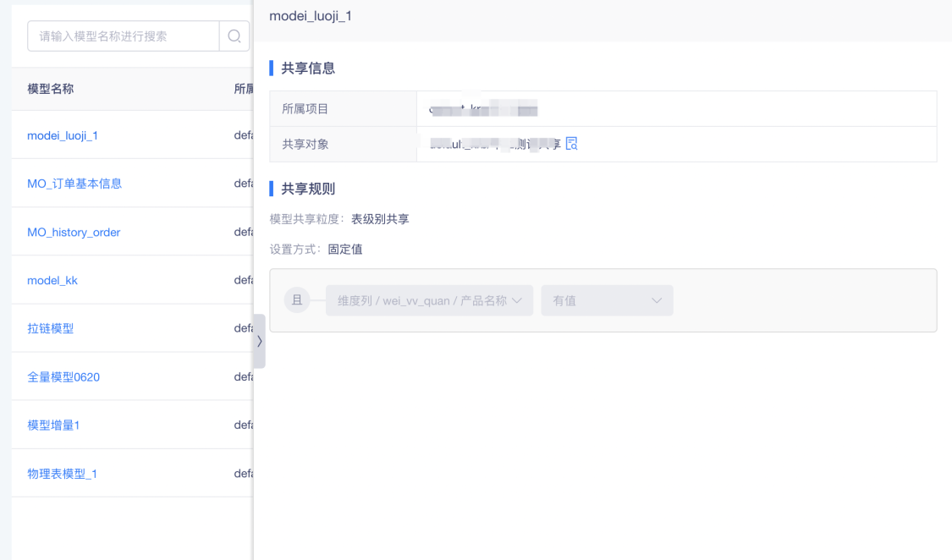This screenshot has width=952, height=560.
Task: Open the shared object detail icon
Action: coord(571,144)
